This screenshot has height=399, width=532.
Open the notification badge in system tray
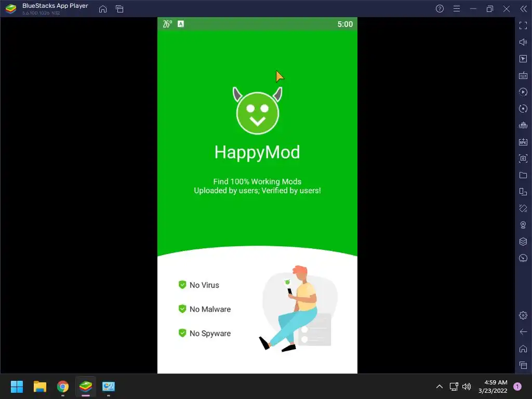(517, 387)
